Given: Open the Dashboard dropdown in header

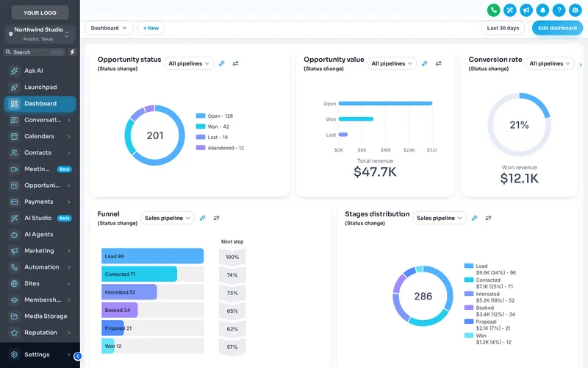Looking at the screenshot, I should (x=109, y=28).
